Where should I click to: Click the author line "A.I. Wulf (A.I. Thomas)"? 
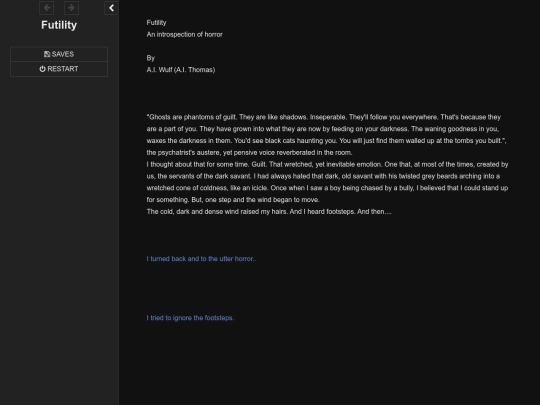point(181,70)
